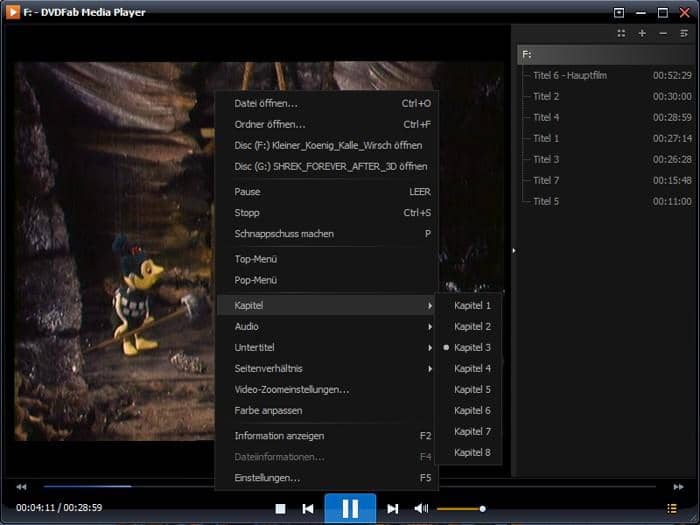Seek on the playback progress bar

[350, 486]
